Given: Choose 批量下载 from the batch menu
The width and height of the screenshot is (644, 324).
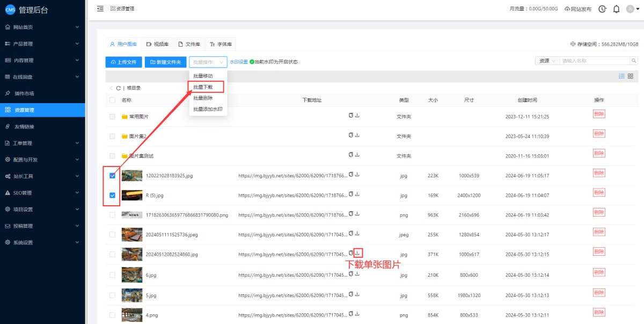Looking at the screenshot, I should 203,87.
